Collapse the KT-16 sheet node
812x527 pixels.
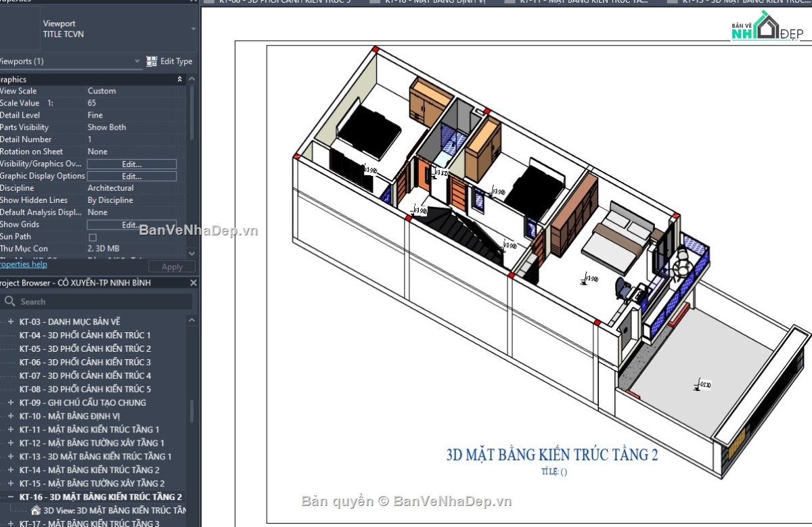pyautogui.click(x=11, y=497)
